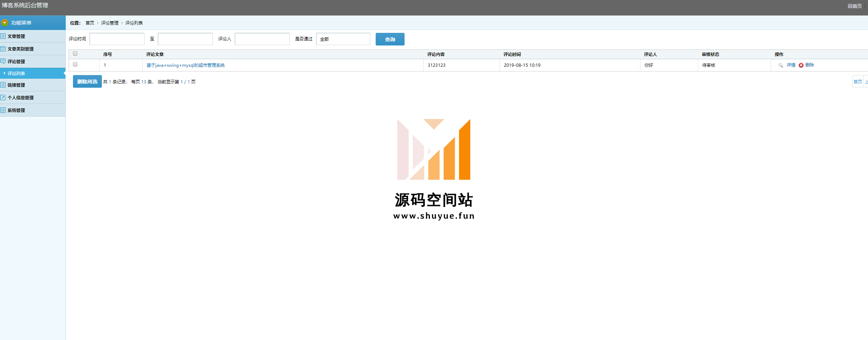
Task: Click 评论列表 in the breadcrumb
Action: [134, 23]
